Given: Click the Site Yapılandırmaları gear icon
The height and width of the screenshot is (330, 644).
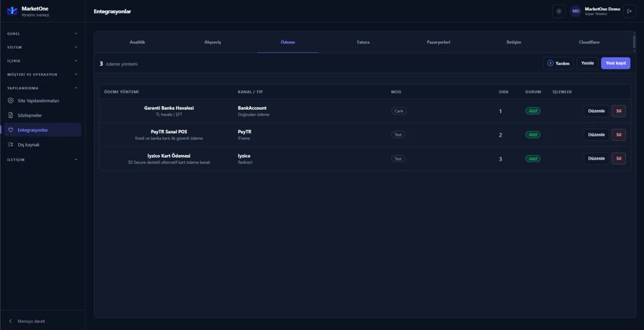Looking at the screenshot, I should [x=11, y=101].
